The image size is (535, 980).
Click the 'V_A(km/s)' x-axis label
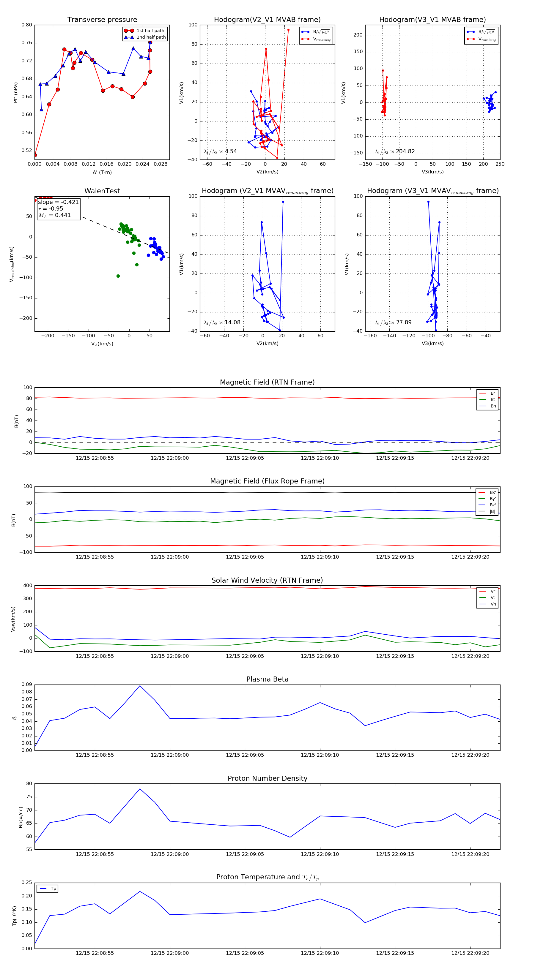pyautogui.click(x=102, y=344)
